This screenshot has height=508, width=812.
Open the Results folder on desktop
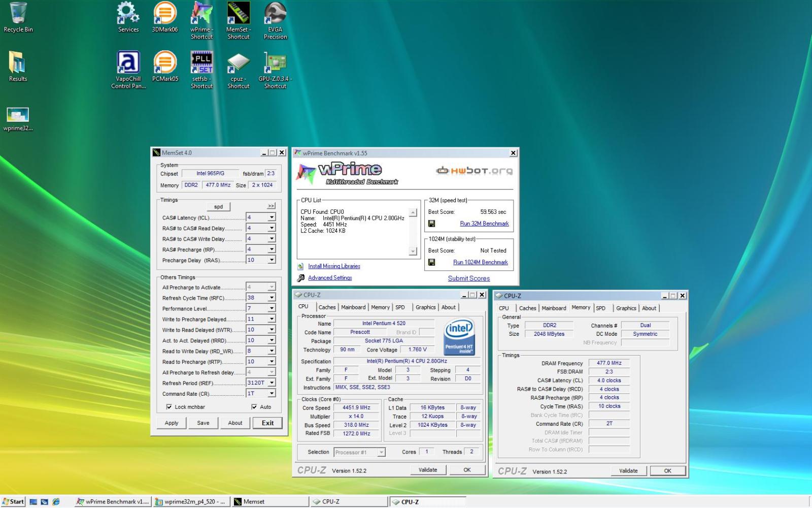pyautogui.click(x=18, y=67)
